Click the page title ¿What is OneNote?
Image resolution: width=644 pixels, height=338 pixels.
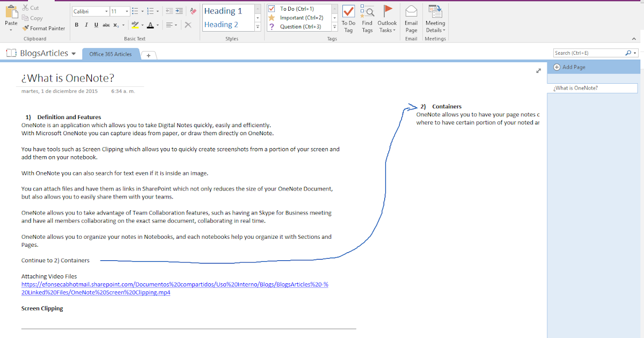[68, 78]
